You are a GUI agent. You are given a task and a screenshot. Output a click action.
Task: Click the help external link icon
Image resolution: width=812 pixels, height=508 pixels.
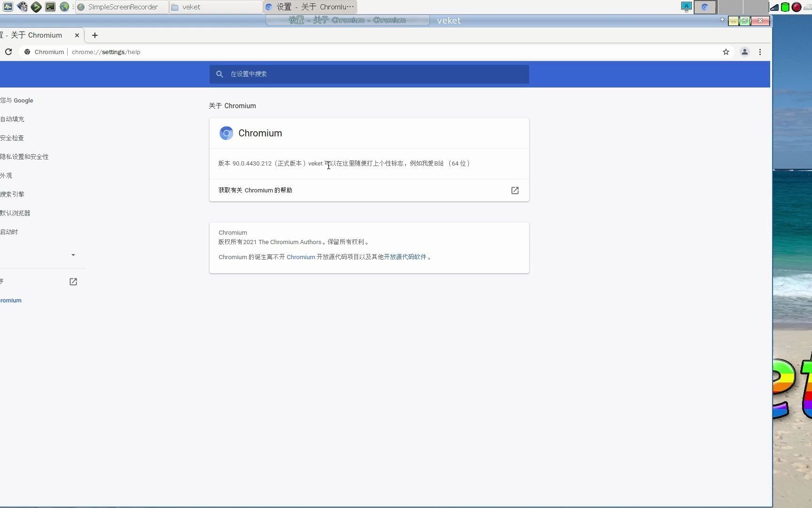[x=515, y=190]
